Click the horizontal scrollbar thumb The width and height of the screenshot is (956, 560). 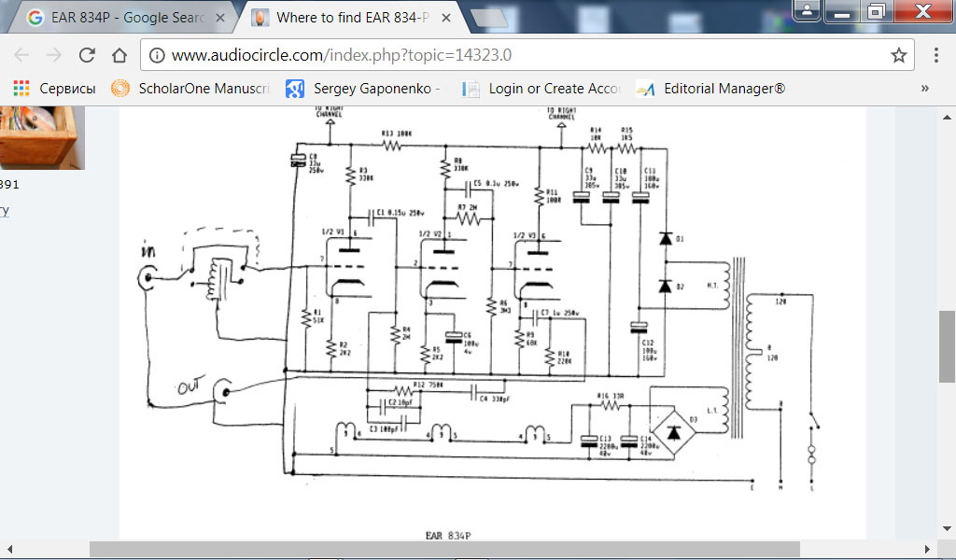(x=444, y=549)
